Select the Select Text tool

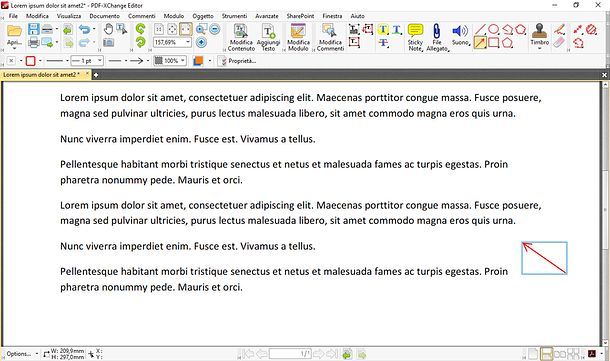tap(122, 29)
